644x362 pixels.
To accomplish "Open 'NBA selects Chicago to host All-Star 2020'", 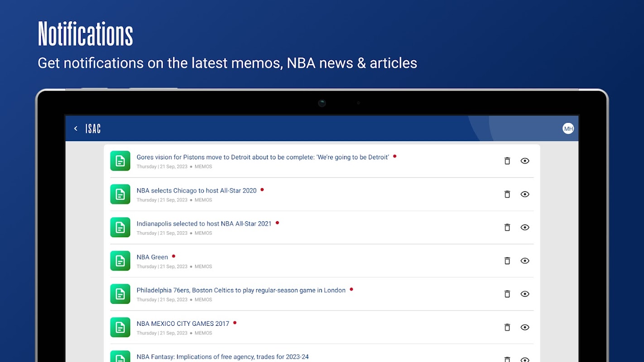I will point(197,191).
